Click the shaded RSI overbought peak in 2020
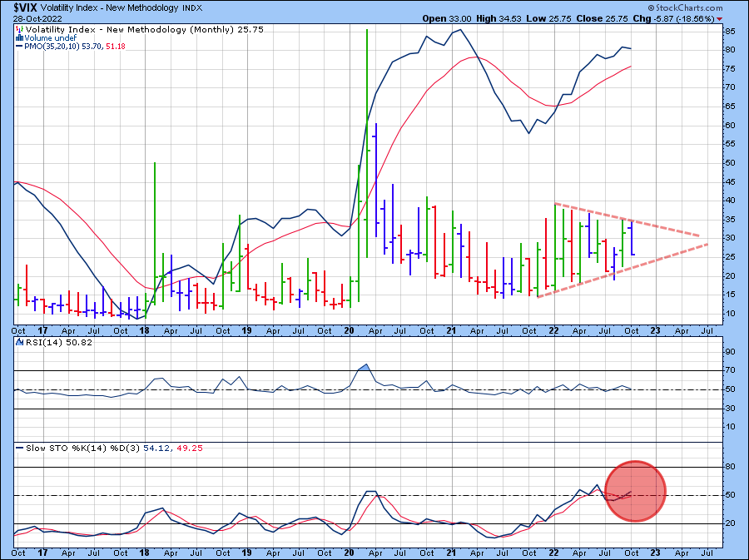Image resolution: width=749 pixels, height=560 pixels. pos(364,367)
